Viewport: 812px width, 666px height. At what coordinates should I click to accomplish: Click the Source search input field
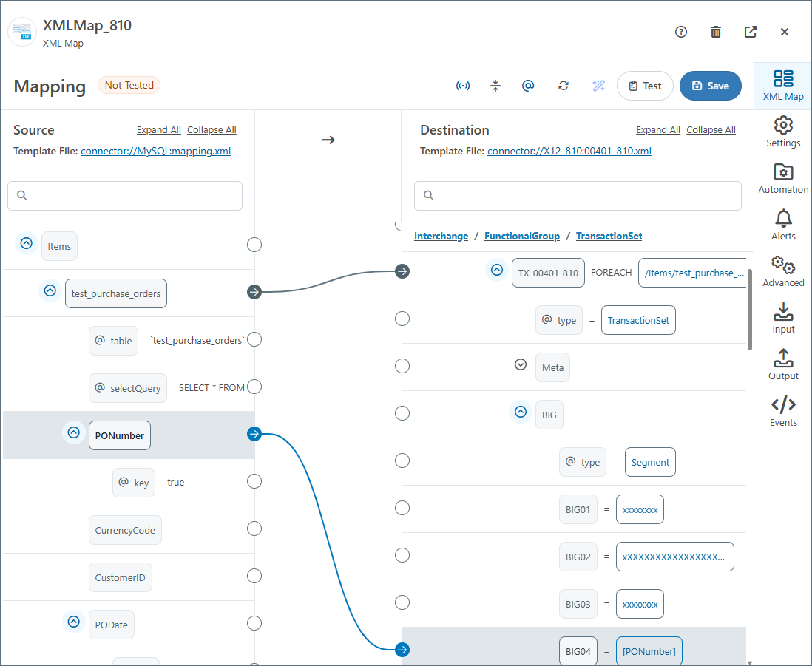(x=125, y=196)
